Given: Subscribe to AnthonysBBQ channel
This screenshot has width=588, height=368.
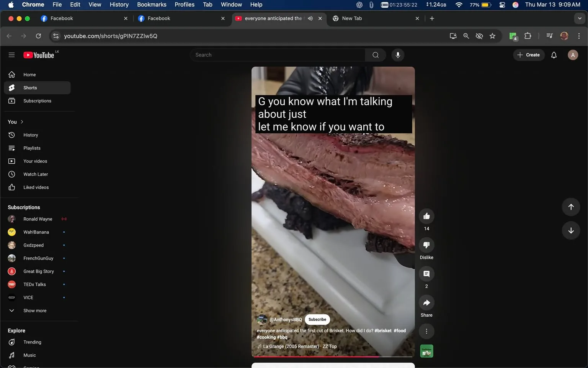Looking at the screenshot, I should pos(317,319).
